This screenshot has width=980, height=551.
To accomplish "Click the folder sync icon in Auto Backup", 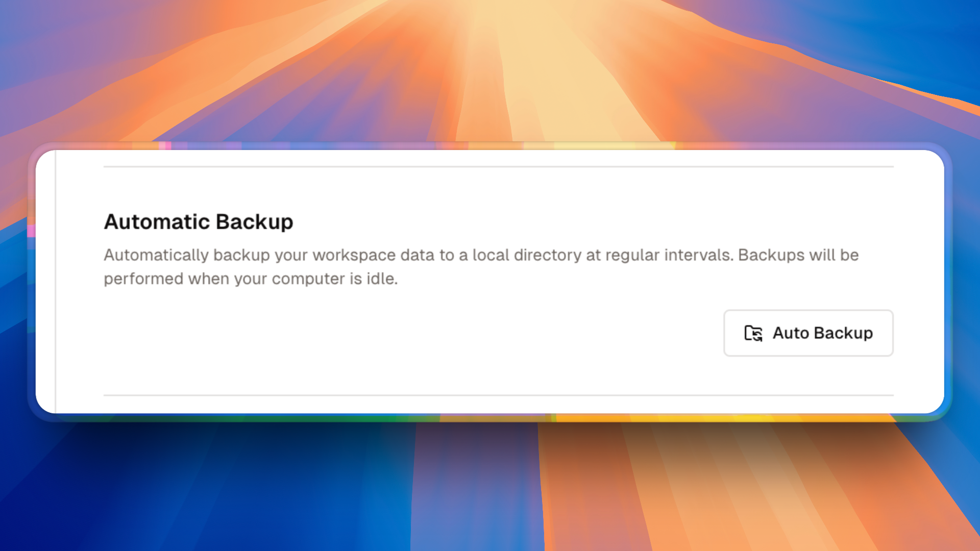I will [753, 333].
